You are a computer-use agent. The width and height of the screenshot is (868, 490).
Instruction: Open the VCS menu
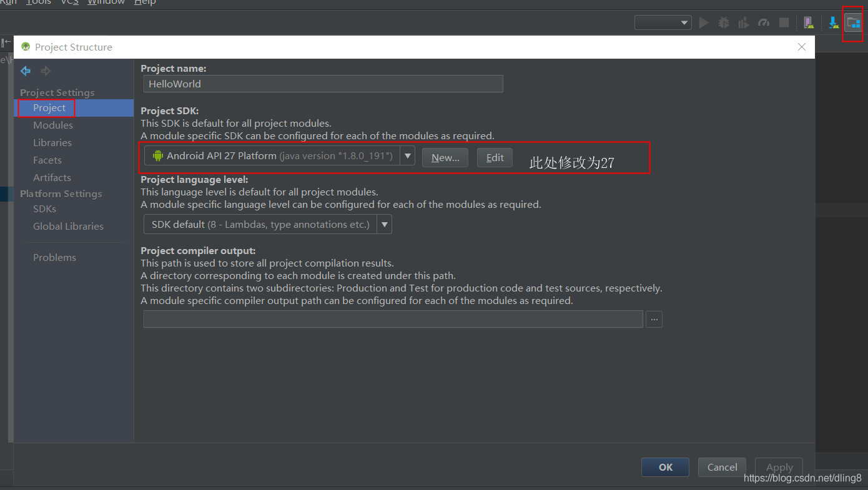click(x=69, y=2)
